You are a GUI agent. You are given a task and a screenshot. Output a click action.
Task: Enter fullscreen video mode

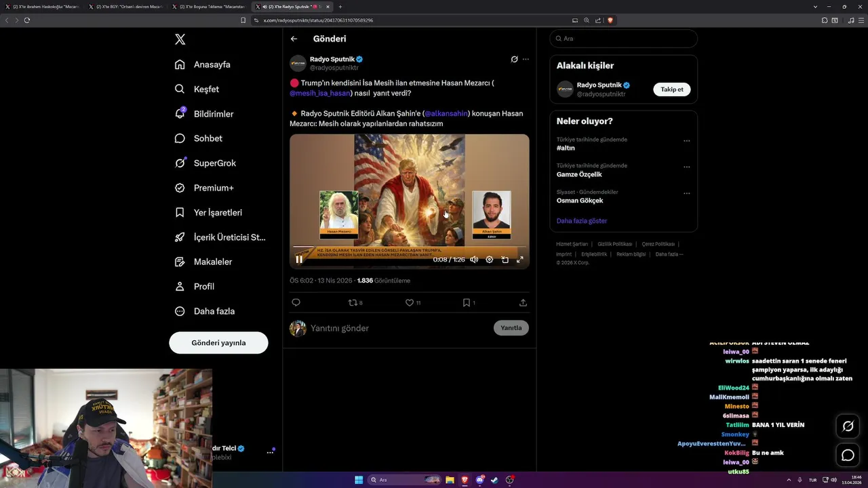click(x=520, y=260)
